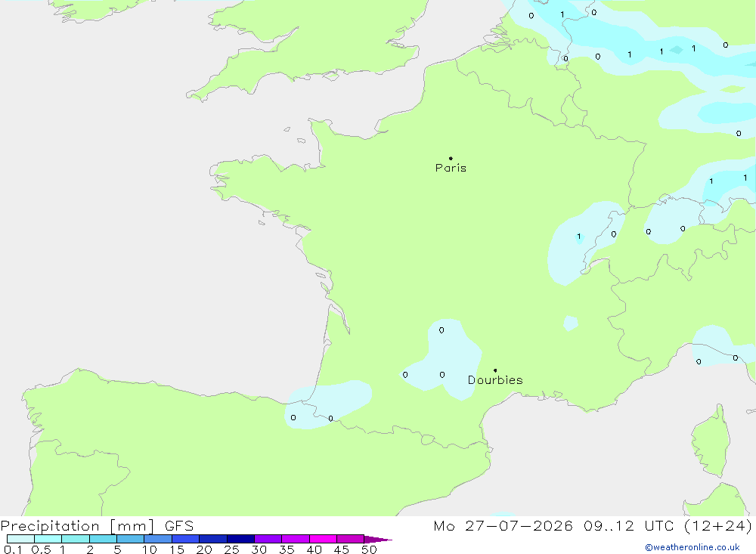Viewport: 756px width, 554px height.
Task: Click the legend value '35'
Action: point(287,549)
